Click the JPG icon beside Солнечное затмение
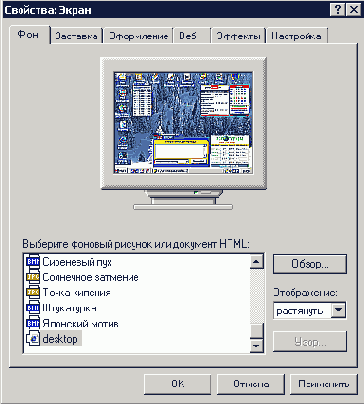 (33, 277)
